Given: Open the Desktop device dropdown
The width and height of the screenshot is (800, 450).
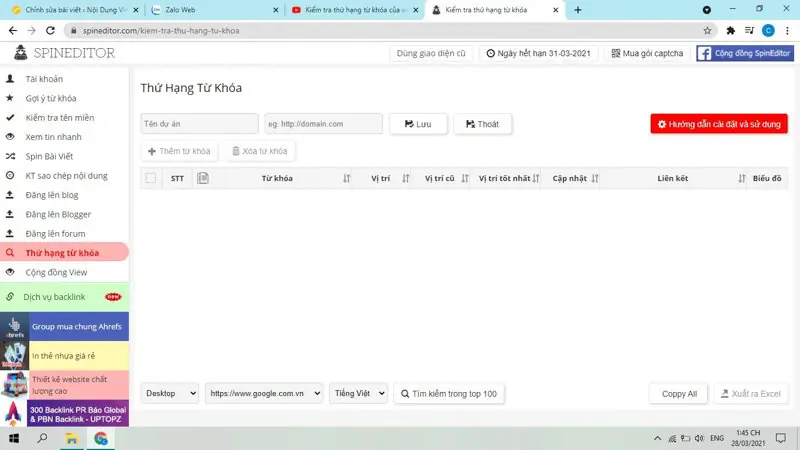Looking at the screenshot, I should click(169, 393).
